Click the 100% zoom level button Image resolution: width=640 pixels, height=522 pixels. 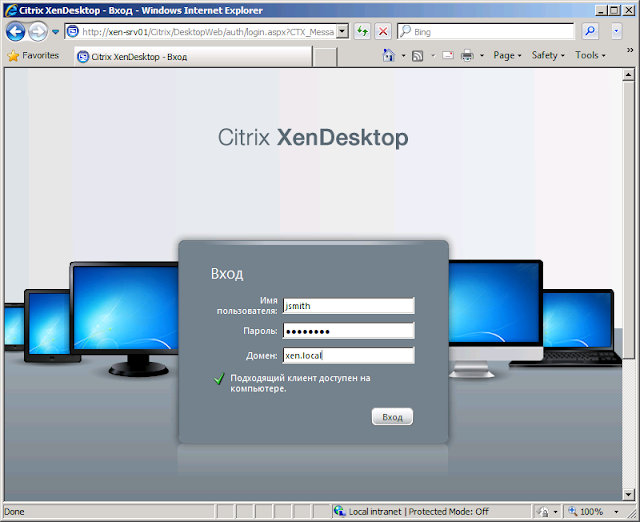point(586,511)
